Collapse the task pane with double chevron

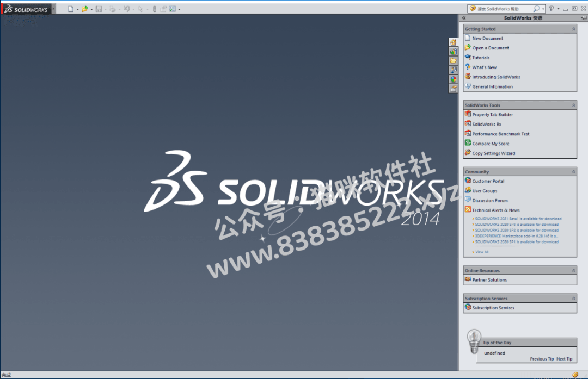[464, 18]
